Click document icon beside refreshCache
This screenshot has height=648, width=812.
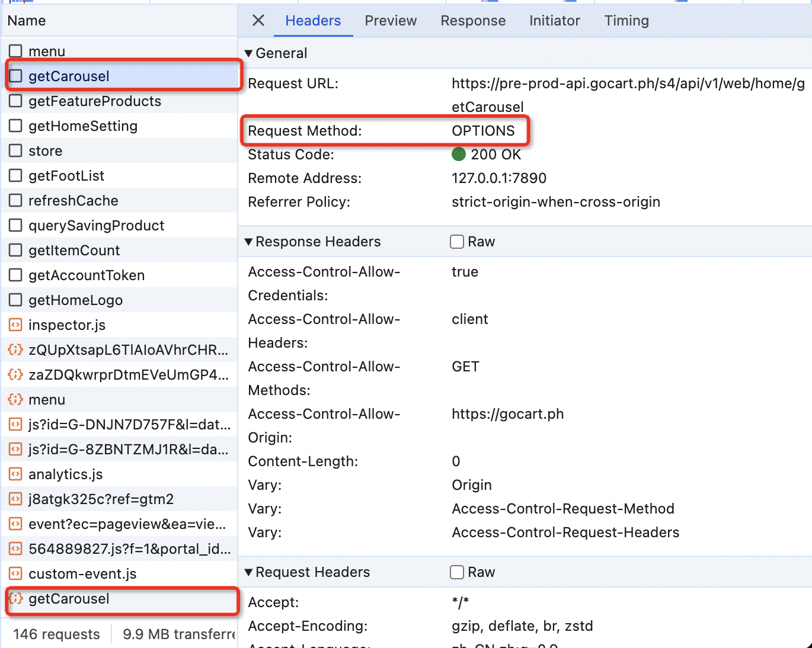click(x=15, y=201)
